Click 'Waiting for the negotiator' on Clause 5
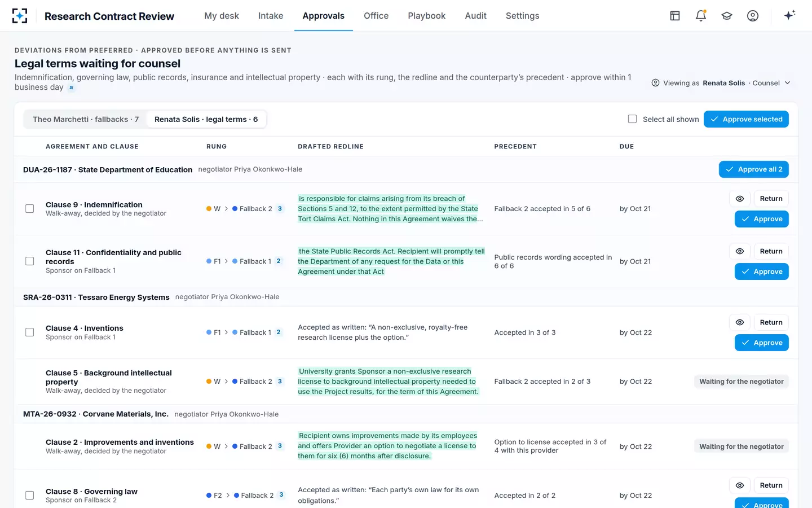This screenshot has height=508, width=812. tap(742, 382)
